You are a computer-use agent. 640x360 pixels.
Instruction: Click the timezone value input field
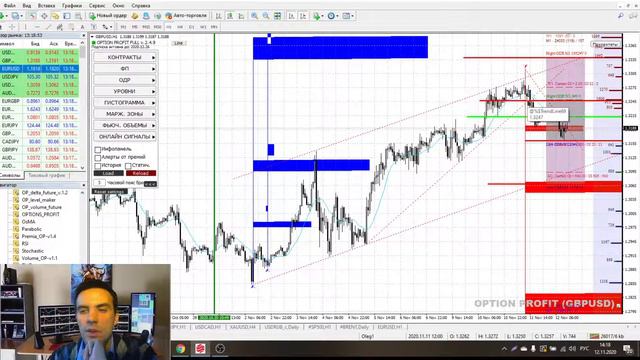click(99, 183)
